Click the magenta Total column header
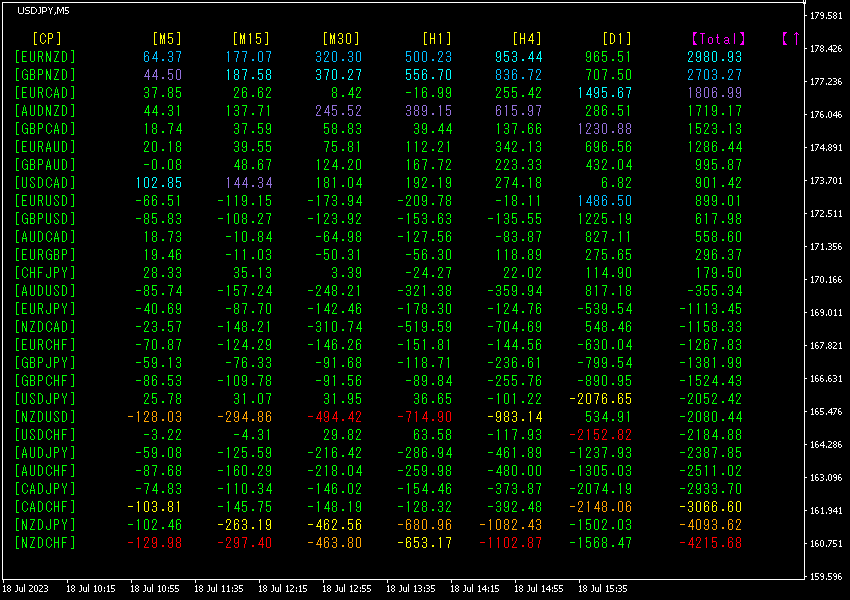850x600 pixels. [x=718, y=38]
